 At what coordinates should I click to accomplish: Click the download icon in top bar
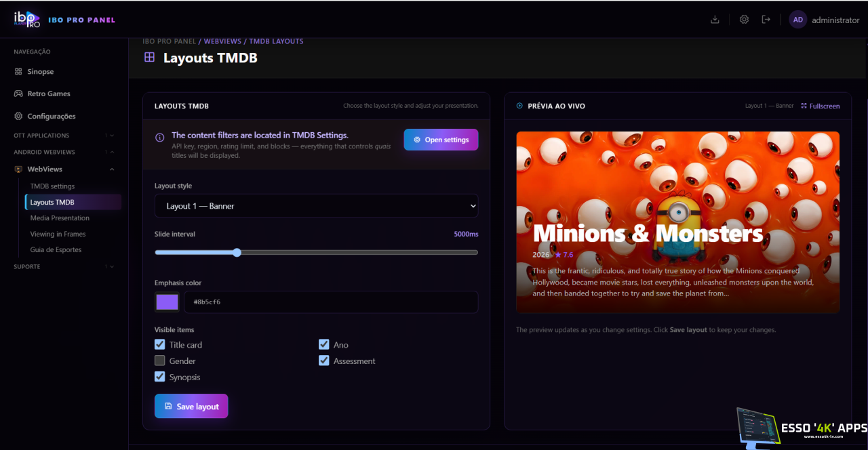click(x=715, y=20)
